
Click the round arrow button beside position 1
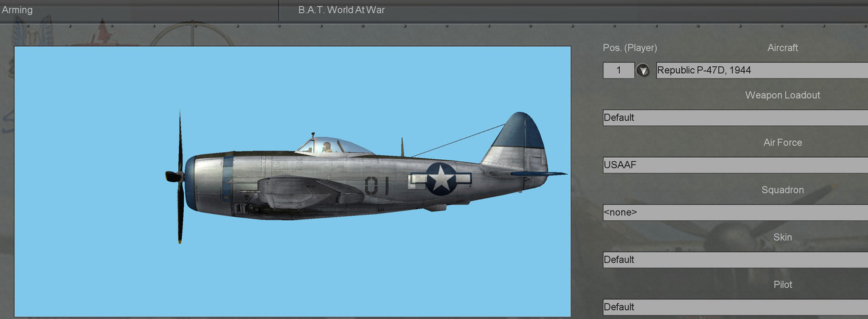pyautogui.click(x=643, y=70)
